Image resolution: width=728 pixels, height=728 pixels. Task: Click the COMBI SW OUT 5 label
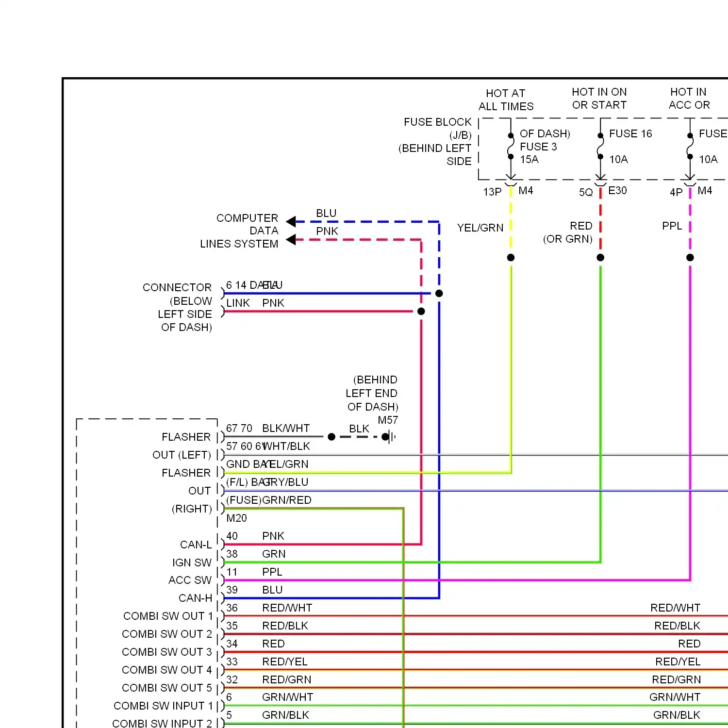click(167, 688)
